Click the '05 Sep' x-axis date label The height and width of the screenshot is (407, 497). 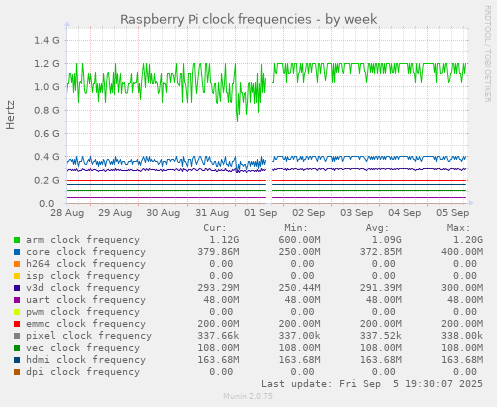[x=453, y=213]
